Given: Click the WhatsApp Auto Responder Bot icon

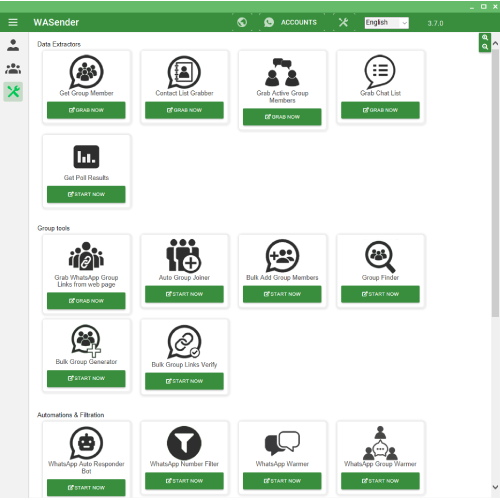Looking at the screenshot, I should pos(86,443).
